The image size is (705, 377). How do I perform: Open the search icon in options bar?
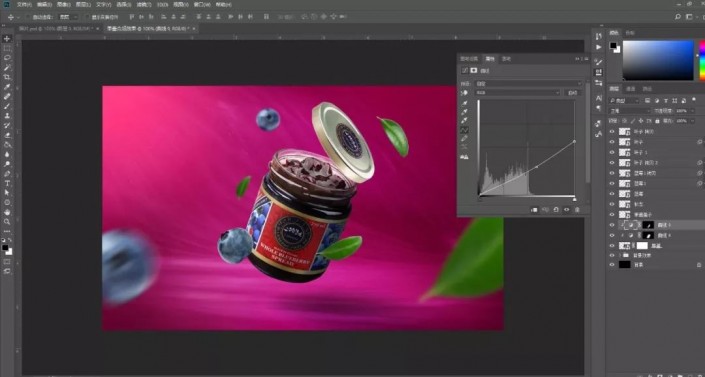(x=678, y=17)
